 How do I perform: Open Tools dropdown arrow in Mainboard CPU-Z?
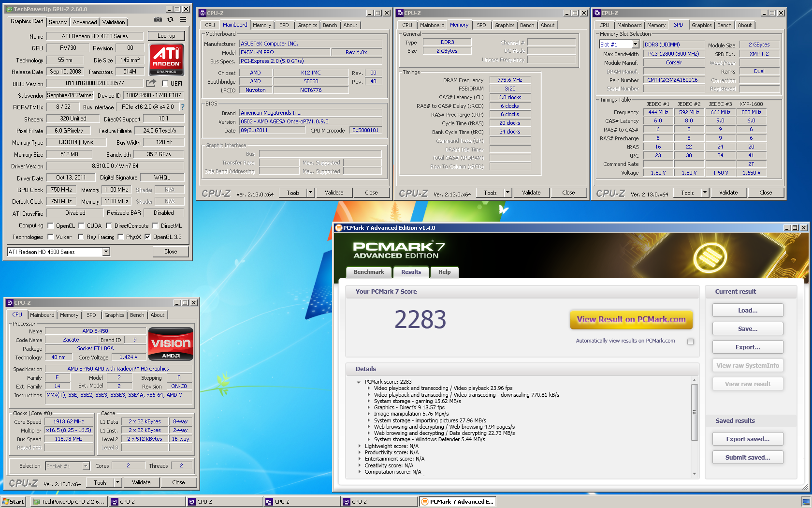[x=310, y=193]
